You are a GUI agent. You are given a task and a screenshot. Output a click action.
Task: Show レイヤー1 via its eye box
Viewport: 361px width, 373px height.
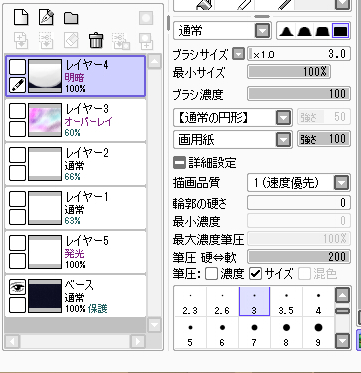17,199
